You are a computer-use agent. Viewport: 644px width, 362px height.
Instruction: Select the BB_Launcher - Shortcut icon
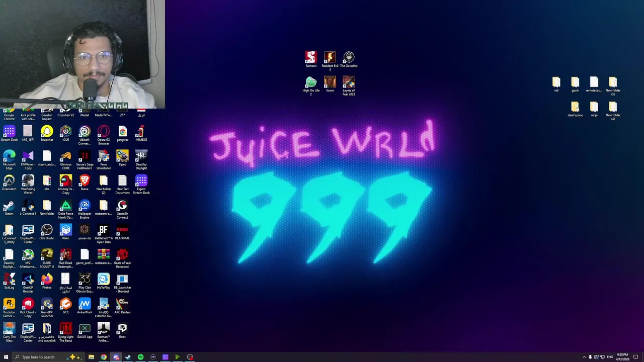122,283
